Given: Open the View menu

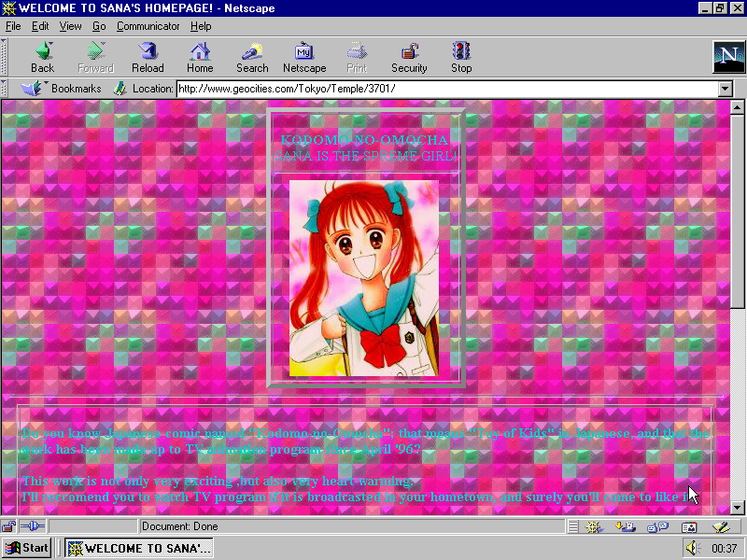Looking at the screenshot, I should click(x=70, y=26).
